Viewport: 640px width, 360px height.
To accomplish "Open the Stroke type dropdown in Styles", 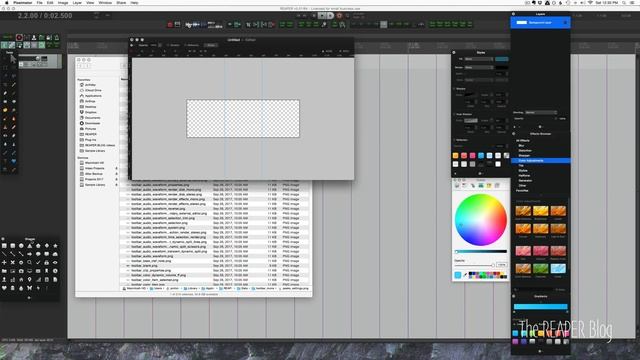I will click(479, 67).
